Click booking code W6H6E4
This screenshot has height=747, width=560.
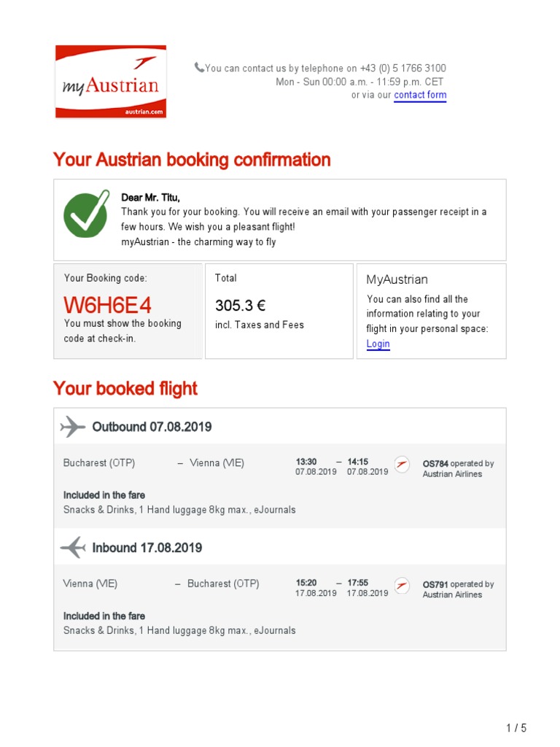click(x=108, y=306)
